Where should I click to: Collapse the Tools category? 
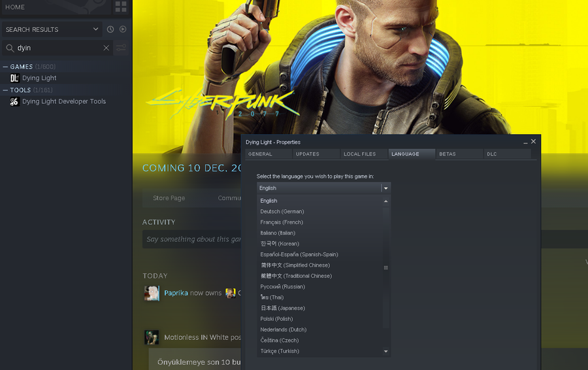click(5, 90)
